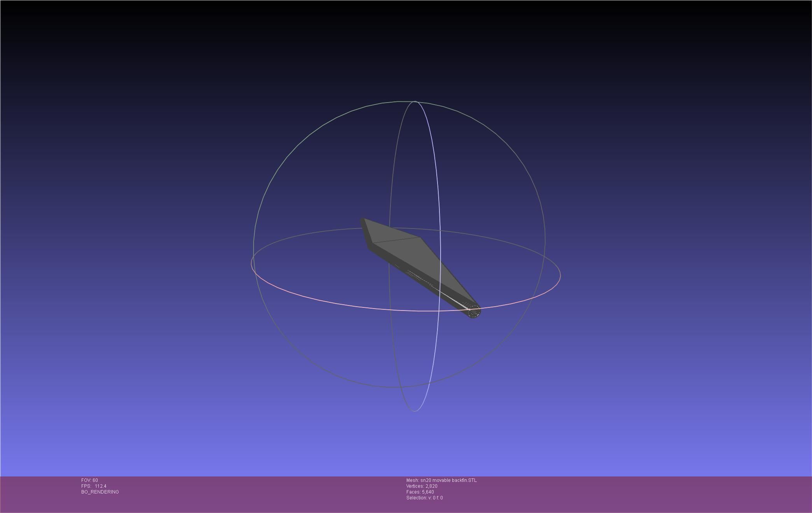Click the Selection v: 0 f: 0 line
This screenshot has height=513, width=812.
[424, 498]
